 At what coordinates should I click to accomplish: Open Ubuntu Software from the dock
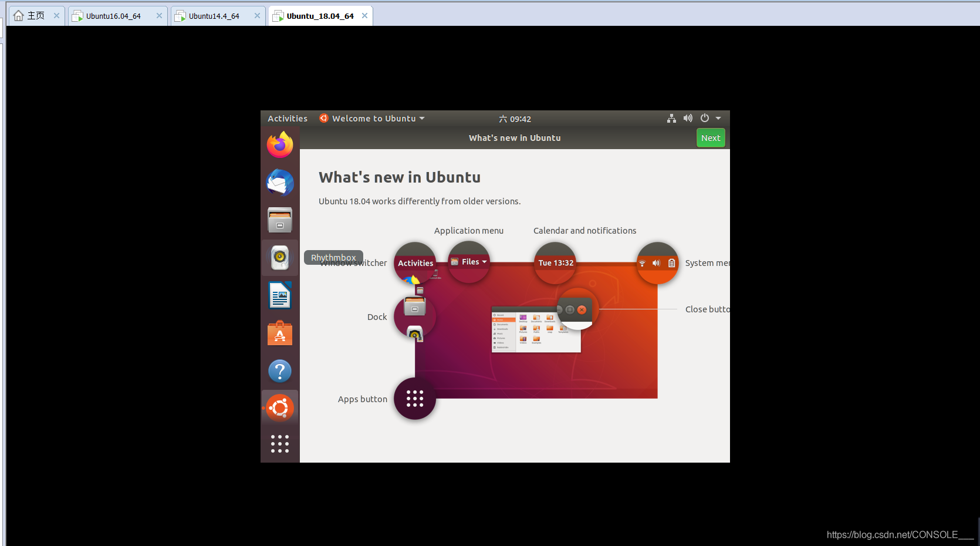click(x=280, y=333)
